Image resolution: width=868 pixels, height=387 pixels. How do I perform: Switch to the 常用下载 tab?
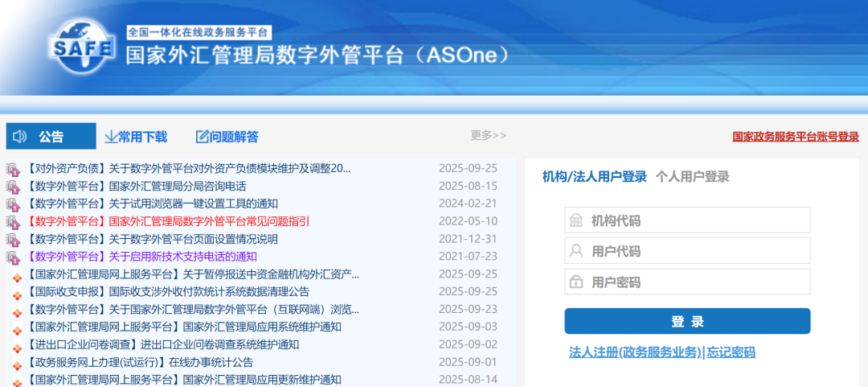coord(136,137)
